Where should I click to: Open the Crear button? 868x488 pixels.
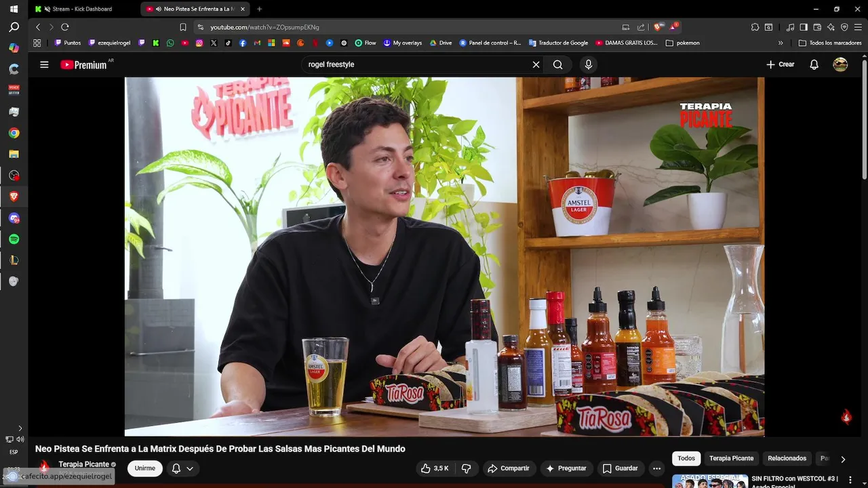point(780,64)
